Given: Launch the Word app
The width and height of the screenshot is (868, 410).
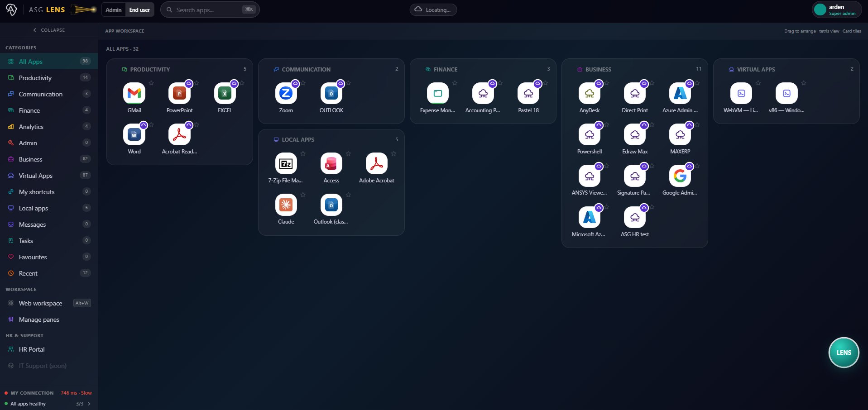Looking at the screenshot, I should pyautogui.click(x=134, y=134).
